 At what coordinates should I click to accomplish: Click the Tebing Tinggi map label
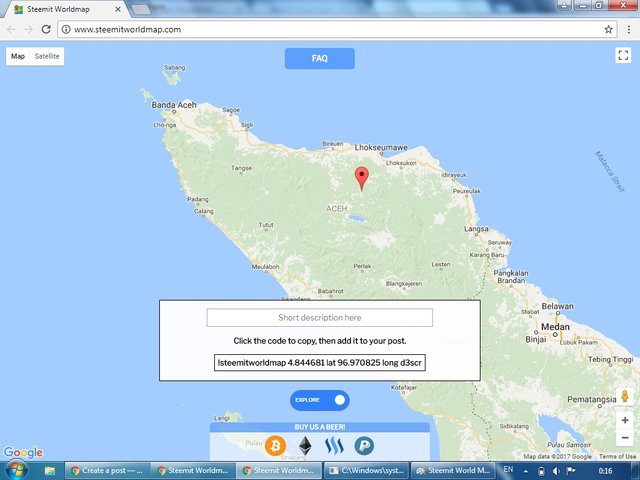[611, 360]
